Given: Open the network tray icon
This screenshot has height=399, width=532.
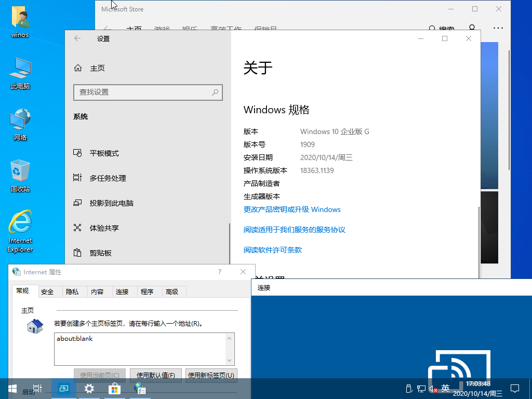Looking at the screenshot, I should (x=421, y=389).
